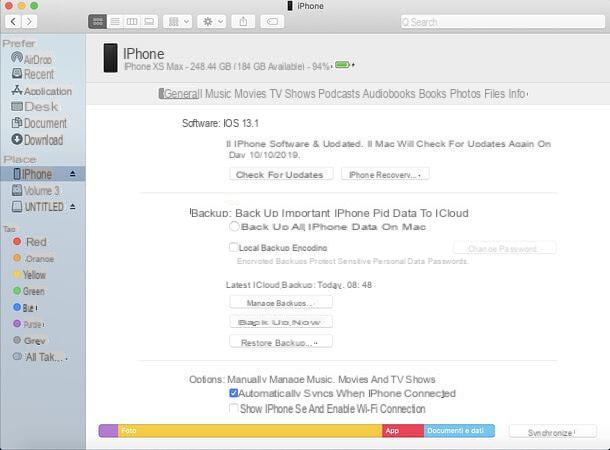Click Change Password button
This screenshot has height=450, width=610.
click(505, 248)
